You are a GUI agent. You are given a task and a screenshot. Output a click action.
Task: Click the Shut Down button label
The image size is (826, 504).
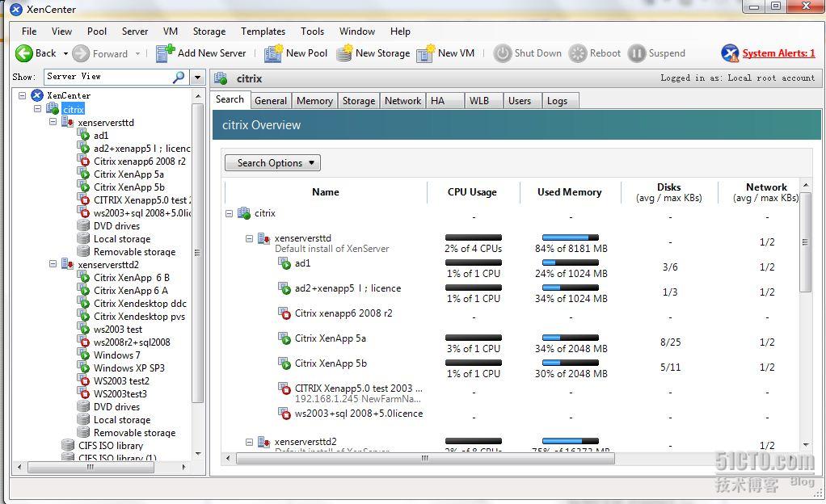point(537,53)
